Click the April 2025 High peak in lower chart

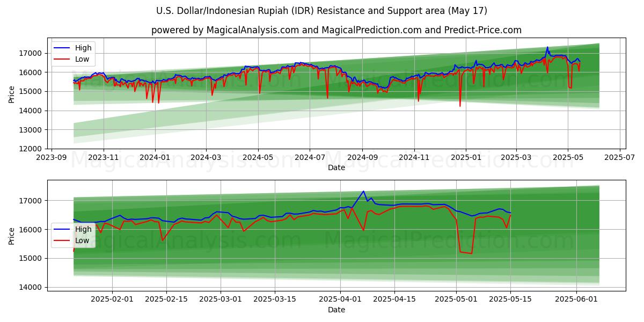(363, 191)
